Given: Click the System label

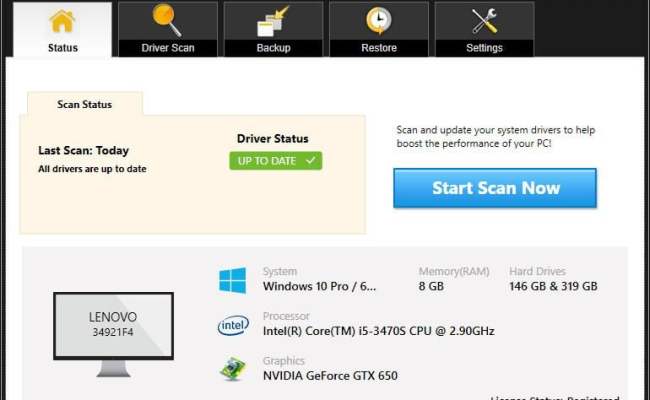Looking at the screenshot, I should (x=280, y=271).
